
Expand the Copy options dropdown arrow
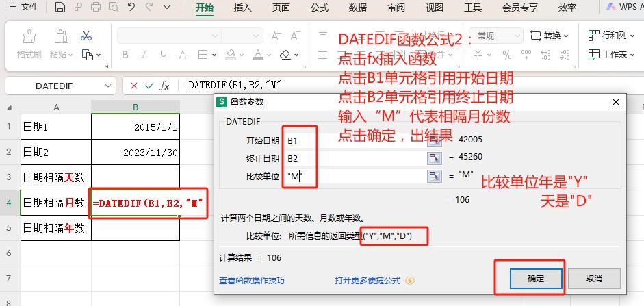99,55
